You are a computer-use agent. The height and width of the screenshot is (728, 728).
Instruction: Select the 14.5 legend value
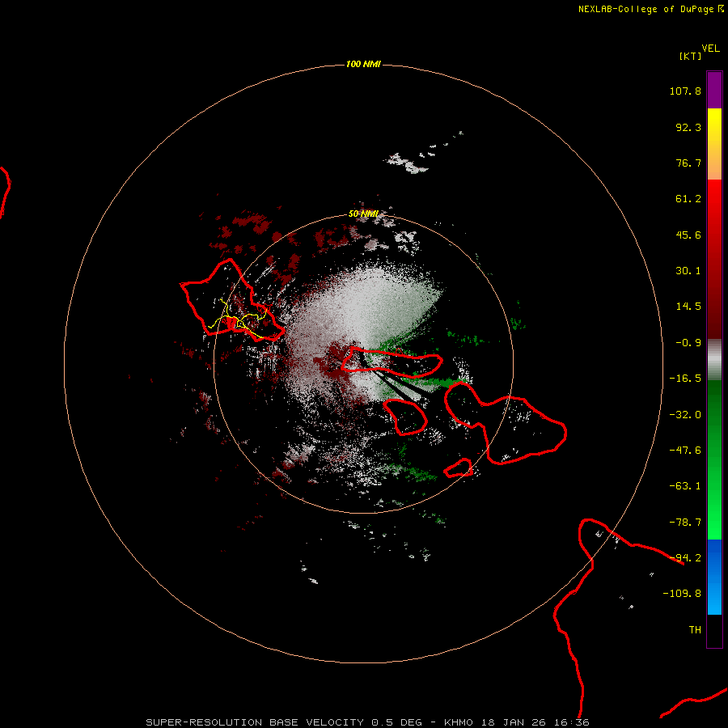[x=688, y=307]
